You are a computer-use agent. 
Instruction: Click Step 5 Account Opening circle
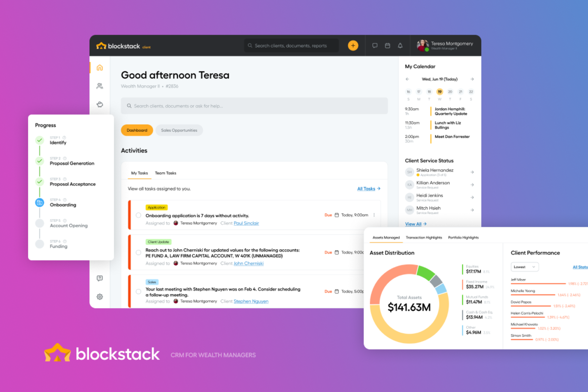click(40, 223)
